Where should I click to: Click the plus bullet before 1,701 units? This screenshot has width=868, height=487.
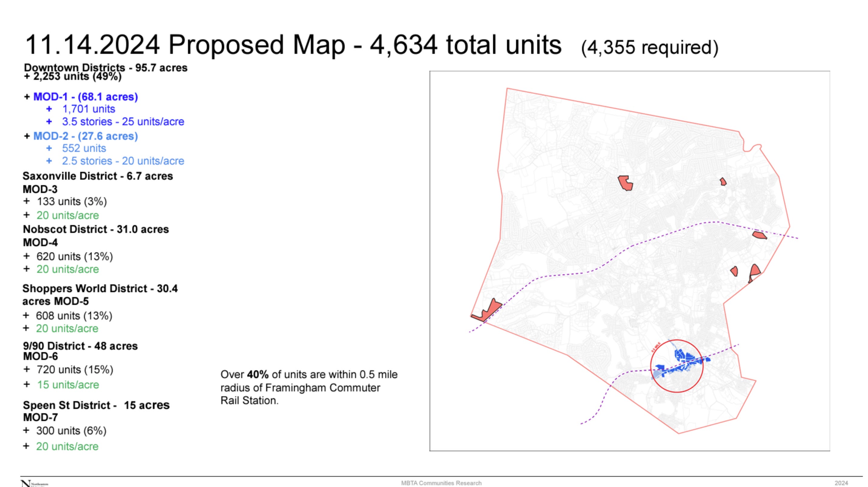pos(49,109)
